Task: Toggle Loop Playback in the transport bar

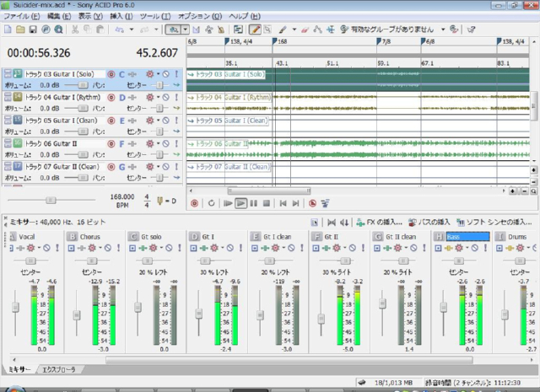Action: click(x=210, y=203)
